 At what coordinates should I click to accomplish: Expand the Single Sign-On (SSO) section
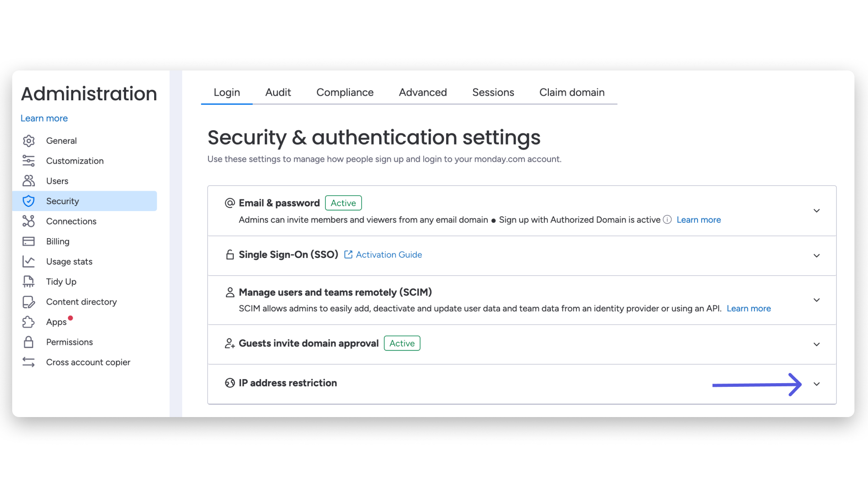[x=816, y=256]
